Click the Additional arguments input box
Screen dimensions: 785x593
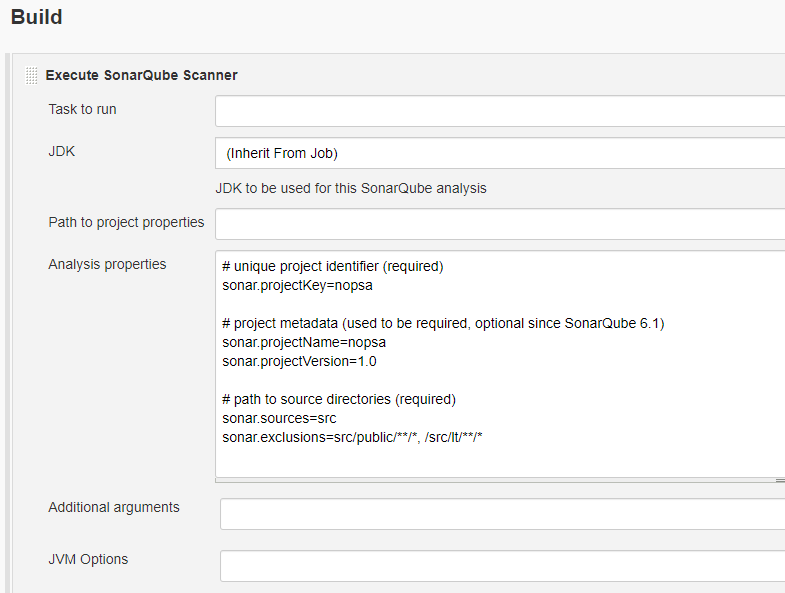(x=502, y=514)
